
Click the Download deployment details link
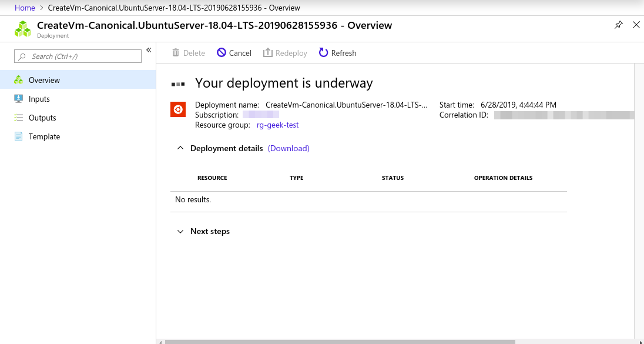point(289,148)
